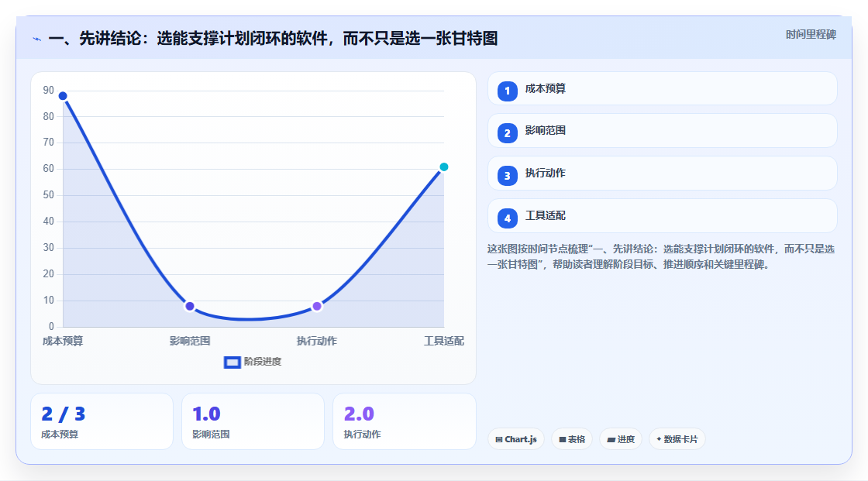Screen dimensions: 868x481
Task: Click the 1.0 stat card value
Action: (206, 414)
